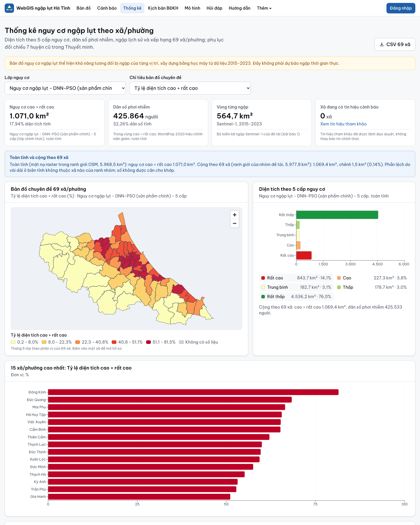Click the Vùng từng ngập 564,7 km² card
This screenshot has width=420, height=525.
262,123
